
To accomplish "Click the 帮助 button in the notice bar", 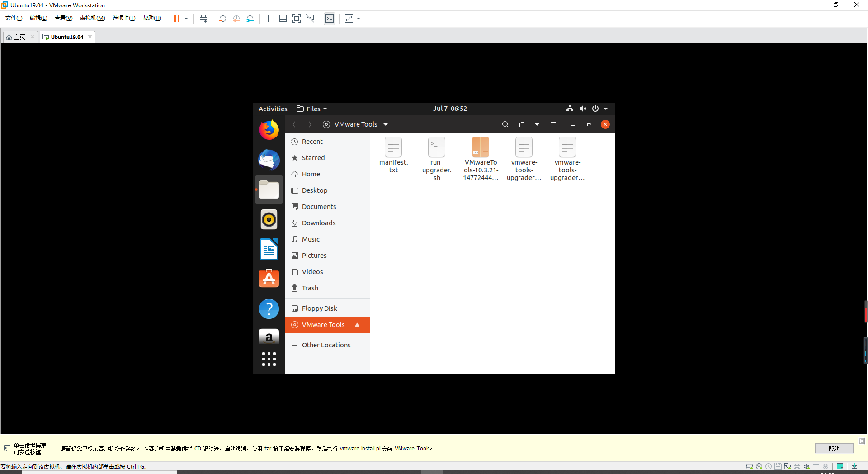I will tap(834, 448).
